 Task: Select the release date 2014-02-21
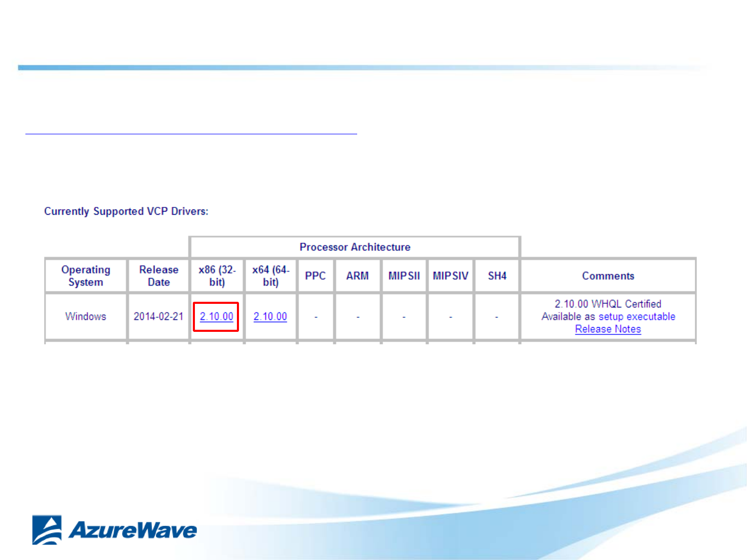[159, 316]
